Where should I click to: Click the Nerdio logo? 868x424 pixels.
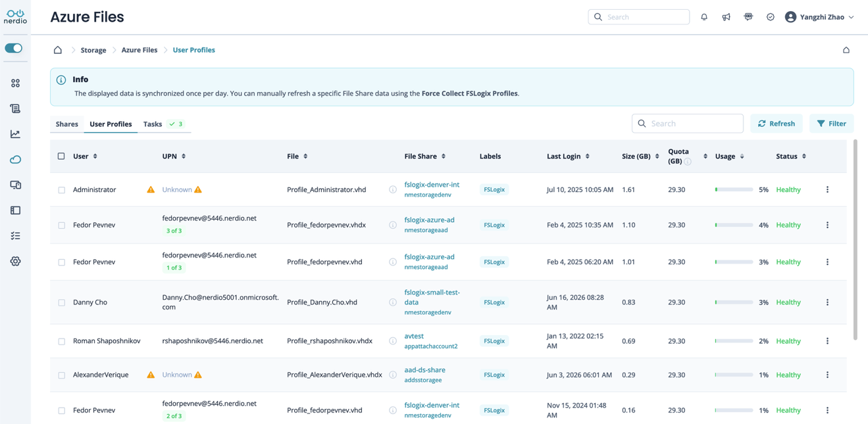[x=15, y=16]
